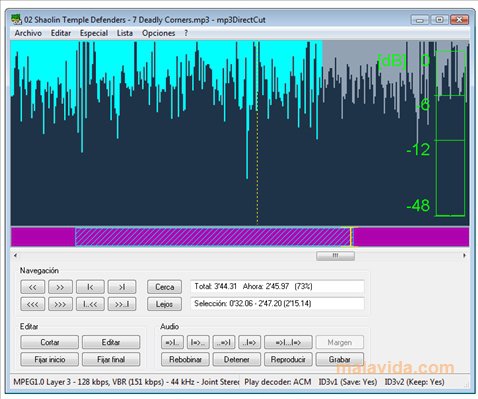Open the Archivo menu
This screenshot has width=478, height=399.
click(x=28, y=33)
